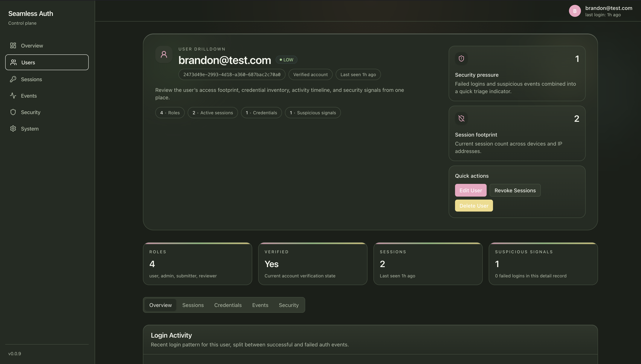Click the Overview grid icon in sidebar
641x364 pixels.
click(13, 45)
